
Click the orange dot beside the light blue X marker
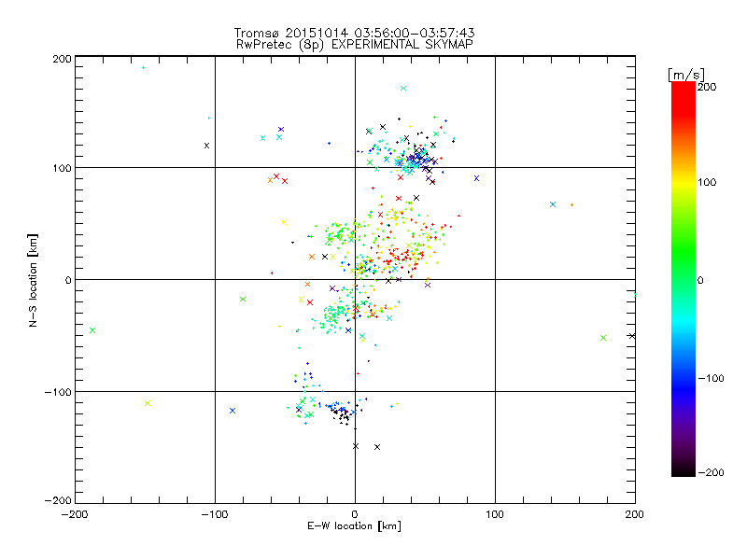coord(571,204)
